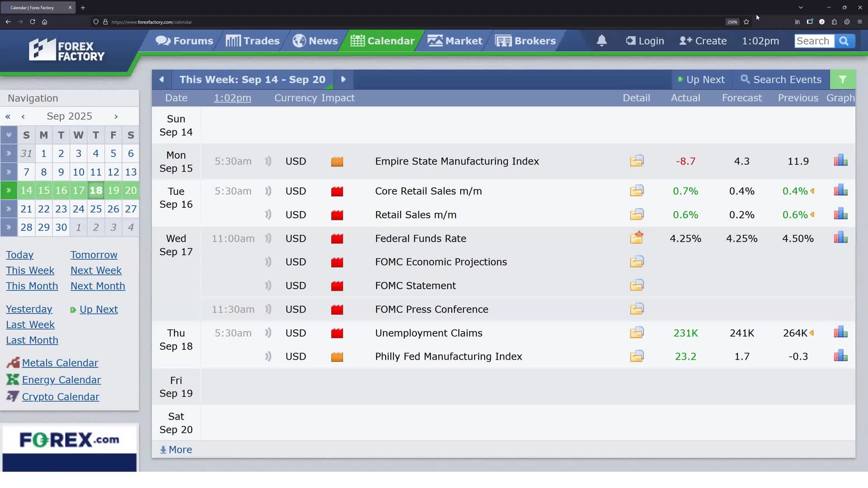Screen dimensions: 868x488
Task: Go to previous week with left arrow
Action: (161, 80)
